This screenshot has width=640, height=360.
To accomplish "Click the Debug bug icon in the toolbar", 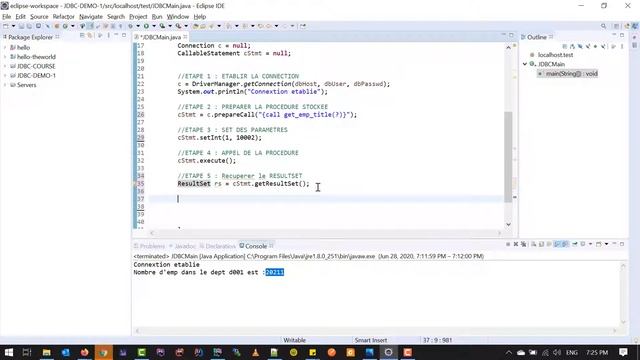I will (130, 26).
